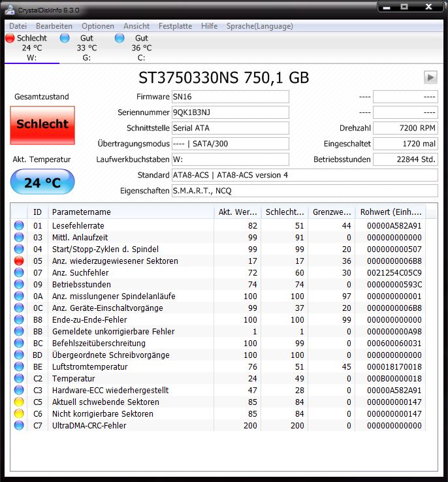Sort by the Parametername column header

coord(131,212)
